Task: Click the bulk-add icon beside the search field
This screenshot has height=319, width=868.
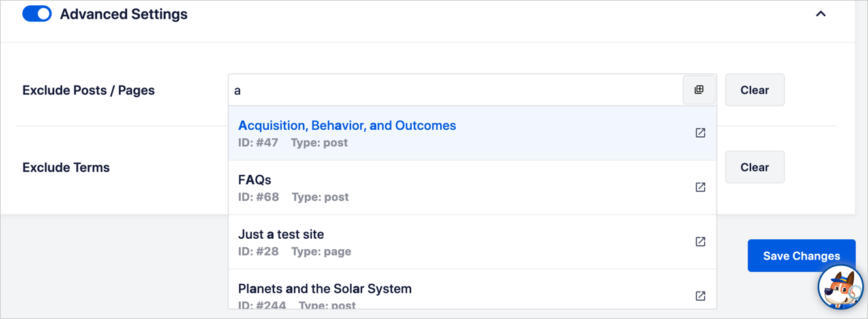Action: (x=699, y=90)
